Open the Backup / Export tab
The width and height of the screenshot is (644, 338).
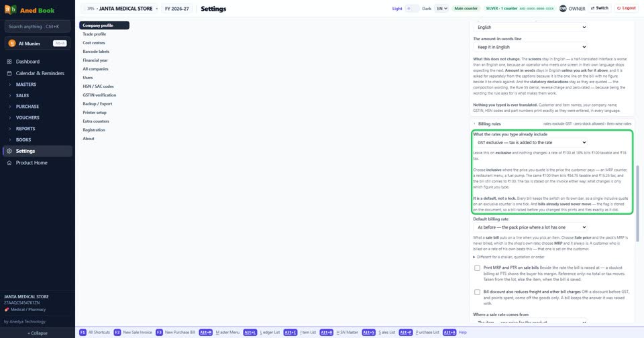tap(105, 104)
